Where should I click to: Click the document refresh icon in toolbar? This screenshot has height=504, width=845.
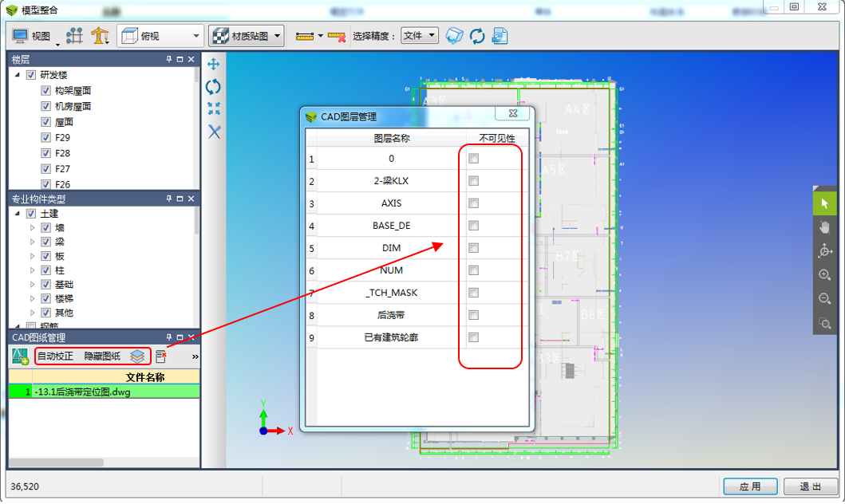click(x=499, y=36)
